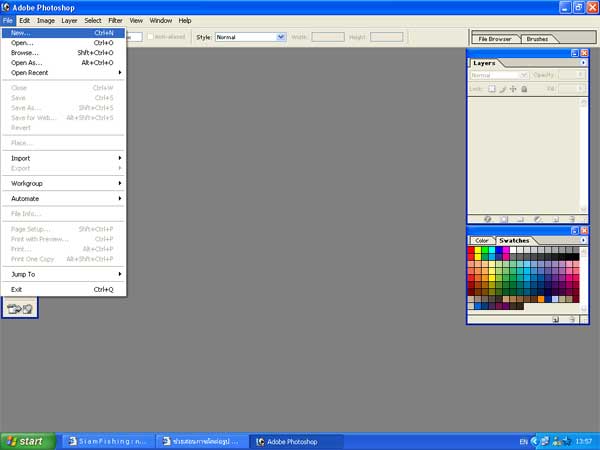The image size is (600, 450).
Task: Pick the white swatch in the top row
Action: coord(513,250)
